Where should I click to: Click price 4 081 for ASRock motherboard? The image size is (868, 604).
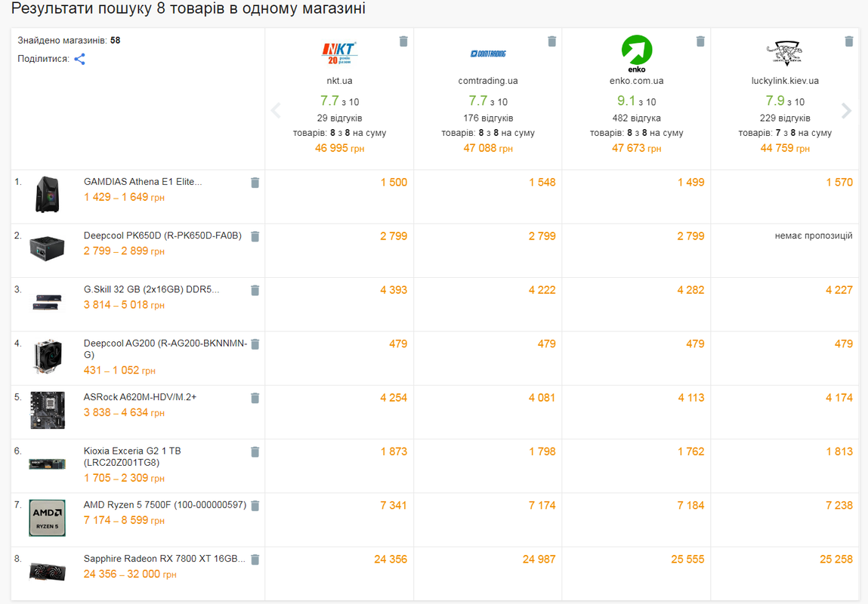pos(542,398)
